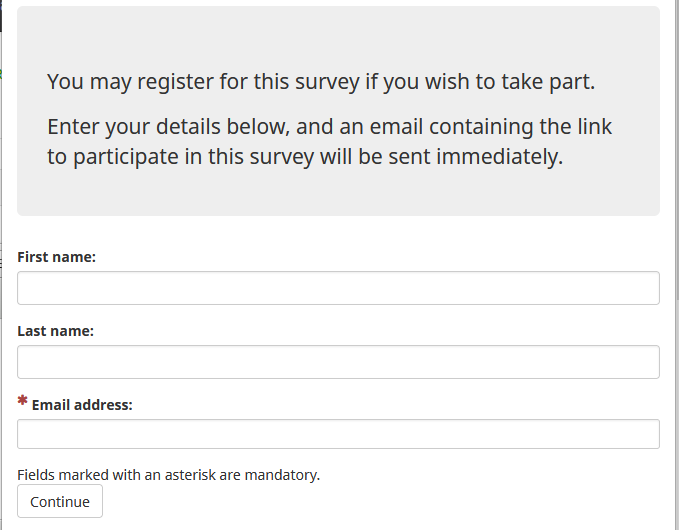The width and height of the screenshot is (679, 530).
Task: Click the First name input field
Action: click(338, 288)
